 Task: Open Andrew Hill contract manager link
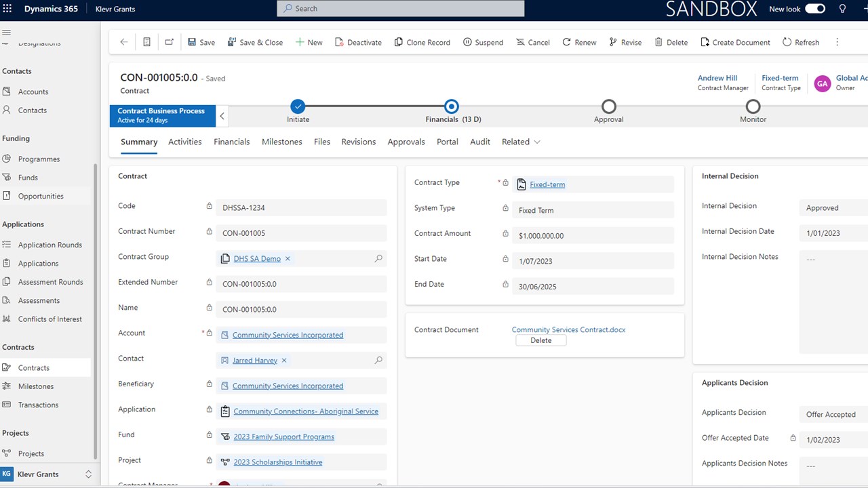click(x=717, y=78)
